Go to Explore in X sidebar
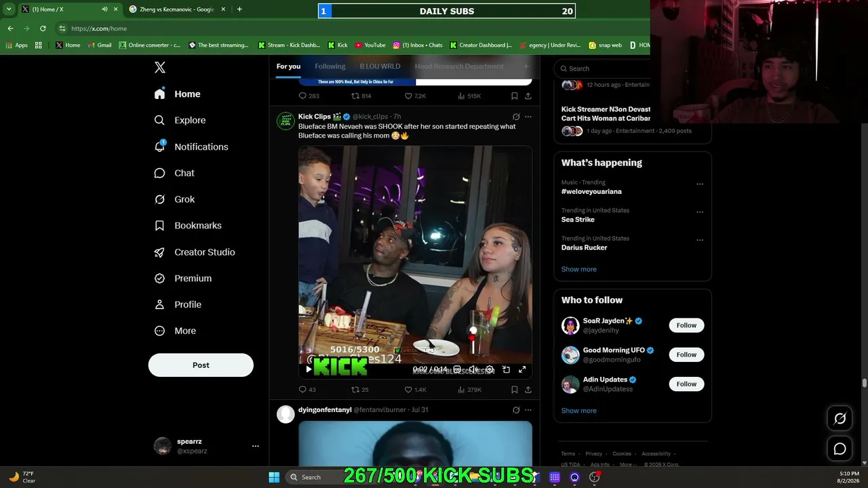The height and width of the screenshot is (488, 868). [180, 120]
